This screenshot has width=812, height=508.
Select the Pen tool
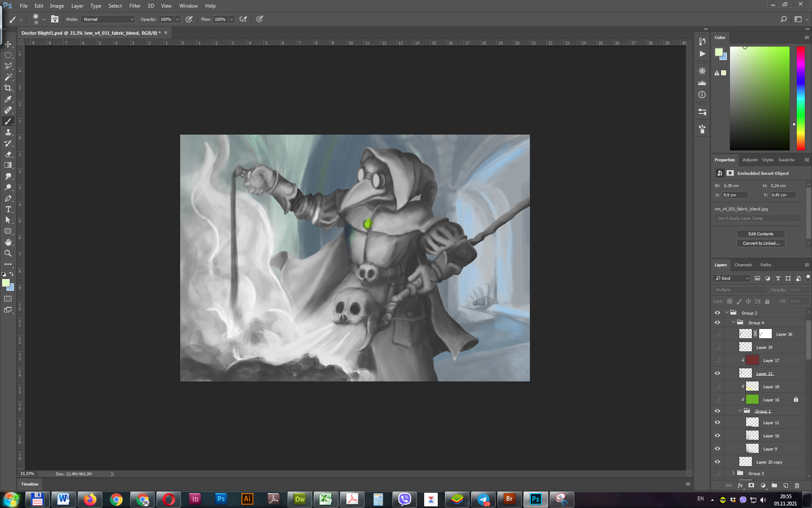[x=8, y=198]
